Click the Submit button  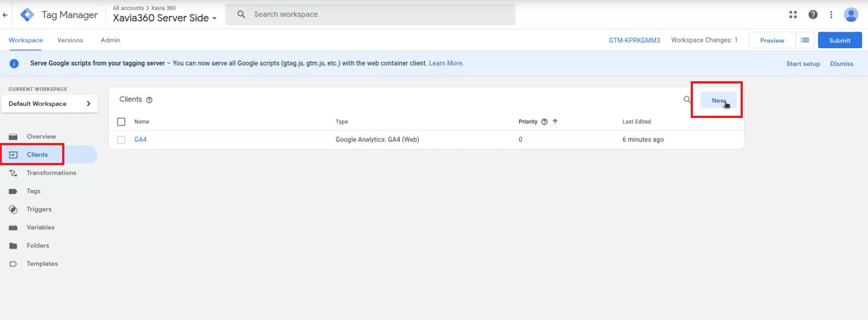840,40
